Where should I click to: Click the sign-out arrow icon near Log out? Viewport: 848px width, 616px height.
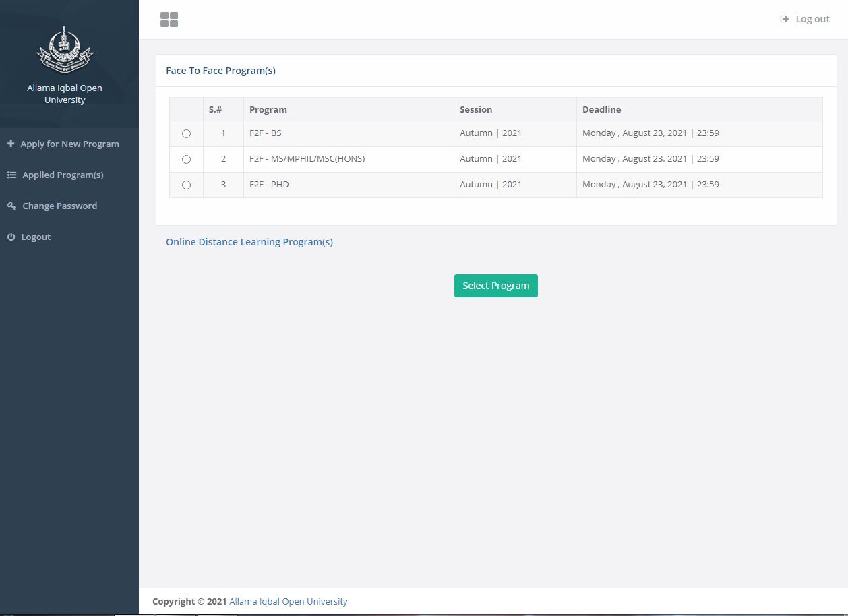(785, 19)
